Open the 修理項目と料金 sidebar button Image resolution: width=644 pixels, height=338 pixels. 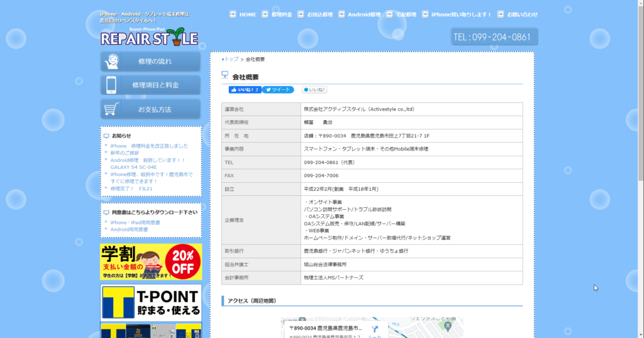click(150, 85)
